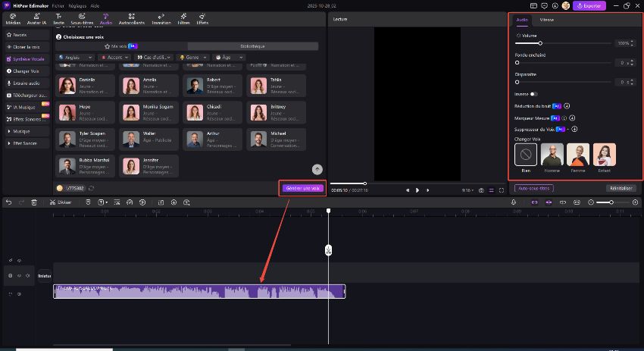
Task: Open the Avatar IA panel
Action: [x=36, y=17]
